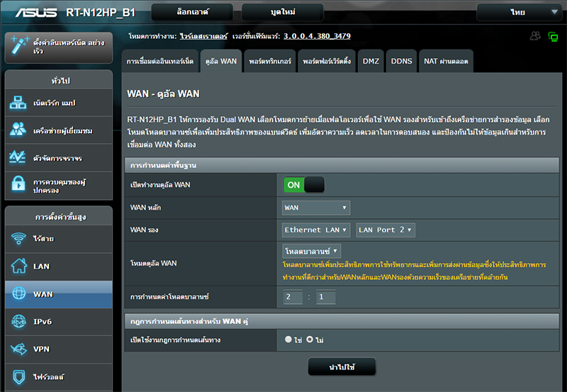This screenshot has width=567, height=392.
Task: Click the green network status monitor icon
Action: coord(553,37)
